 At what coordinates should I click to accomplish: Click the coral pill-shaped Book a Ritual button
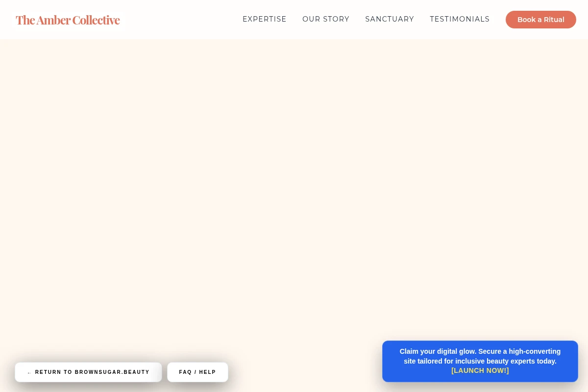coord(541,20)
